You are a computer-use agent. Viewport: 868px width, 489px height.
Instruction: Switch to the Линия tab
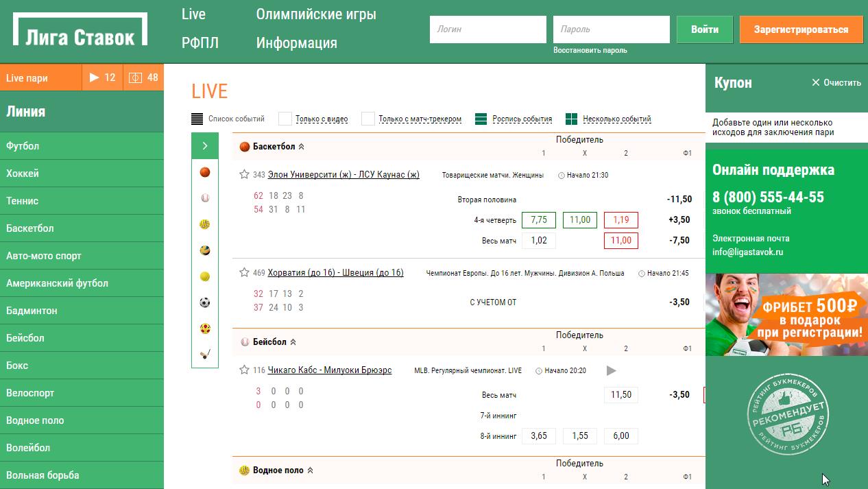82,112
